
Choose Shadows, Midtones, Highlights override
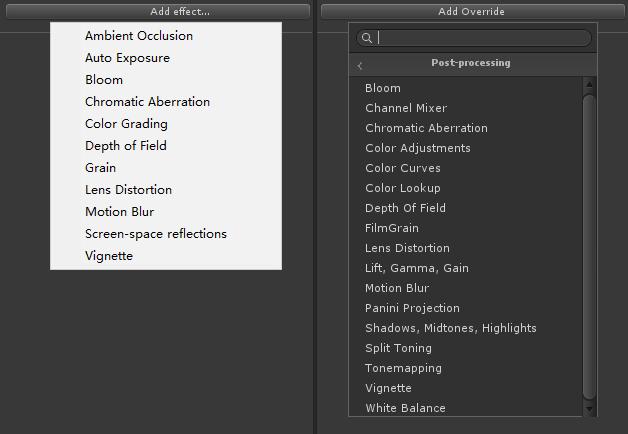click(450, 328)
